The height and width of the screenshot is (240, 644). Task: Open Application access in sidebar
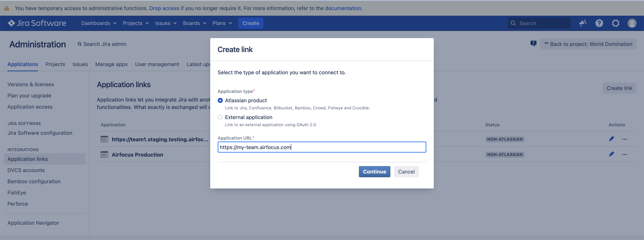click(30, 107)
